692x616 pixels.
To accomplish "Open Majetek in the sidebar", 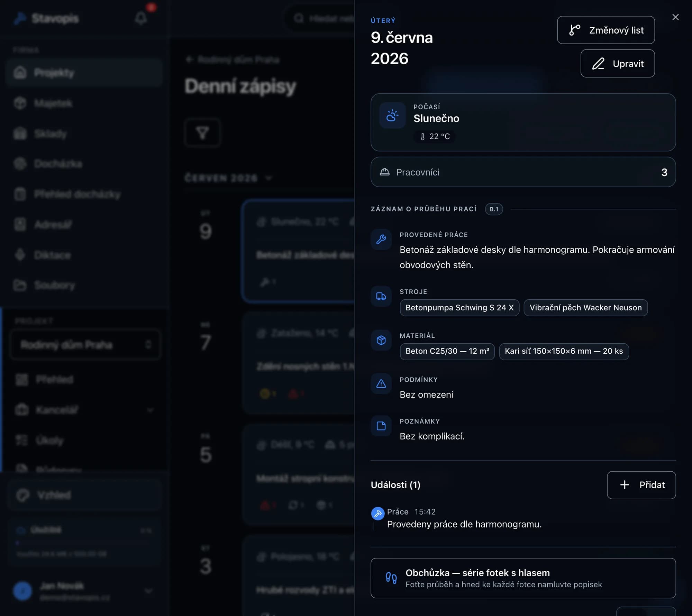I will click(84, 103).
